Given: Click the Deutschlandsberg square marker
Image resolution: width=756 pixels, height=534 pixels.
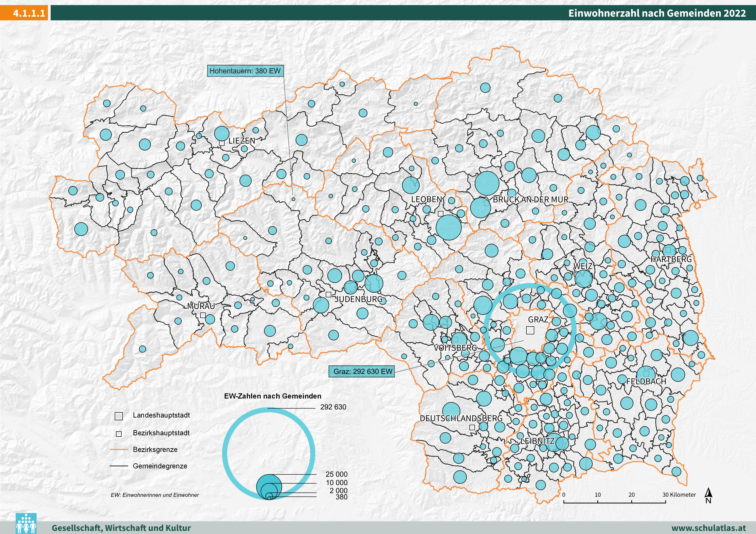Looking at the screenshot, I should 472,427.
